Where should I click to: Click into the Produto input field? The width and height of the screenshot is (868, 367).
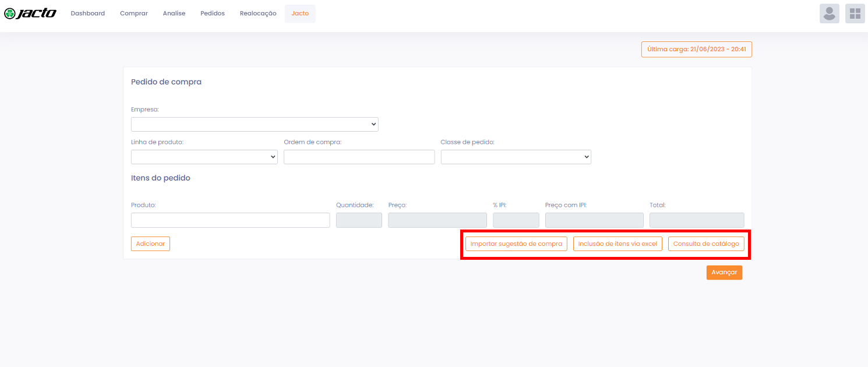[x=231, y=220]
